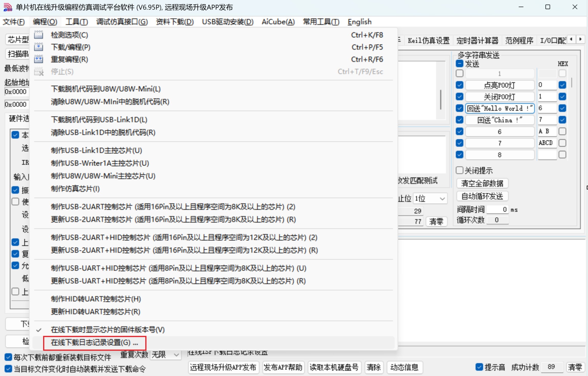Open the USB驱动安装(D) menu
The width and height of the screenshot is (588, 376).
(x=228, y=22)
